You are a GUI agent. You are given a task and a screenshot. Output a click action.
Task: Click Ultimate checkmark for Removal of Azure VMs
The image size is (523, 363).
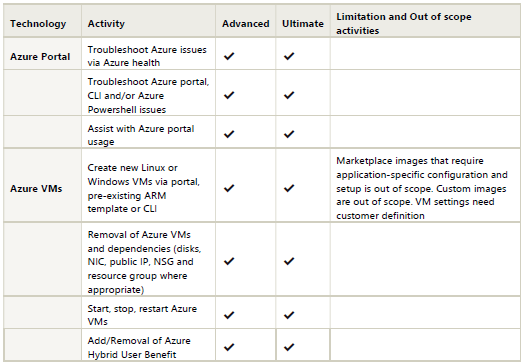tap(289, 261)
